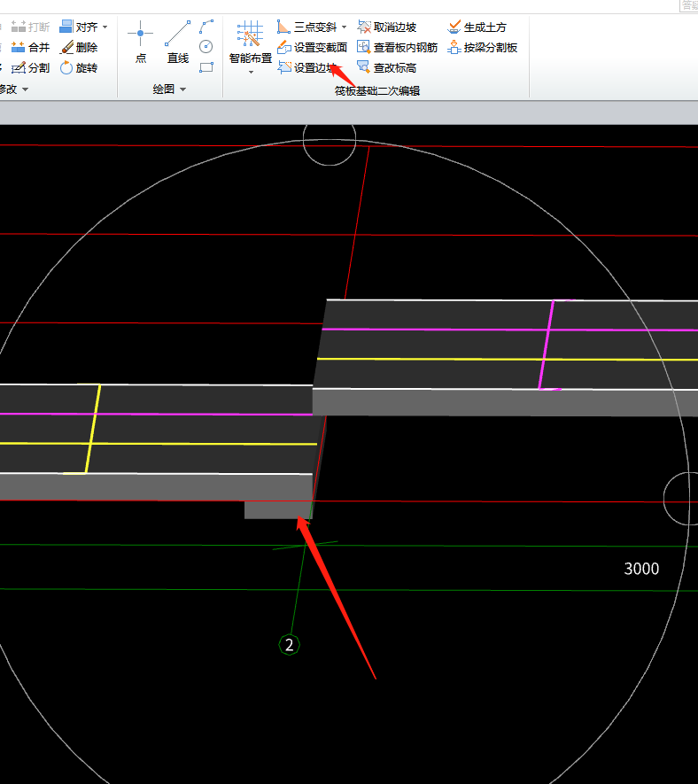698x784 pixels.
Task: Click 生成土方 generate earthwork tool
Action: [x=477, y=27]
